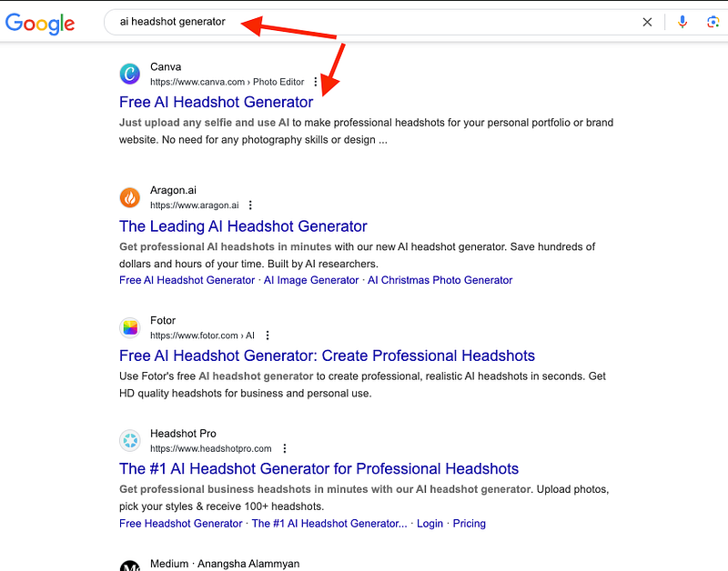Open Canva's Free AI Headshot Generator link
The height and width of the screenshot is (571, 728).
[216, 102]
